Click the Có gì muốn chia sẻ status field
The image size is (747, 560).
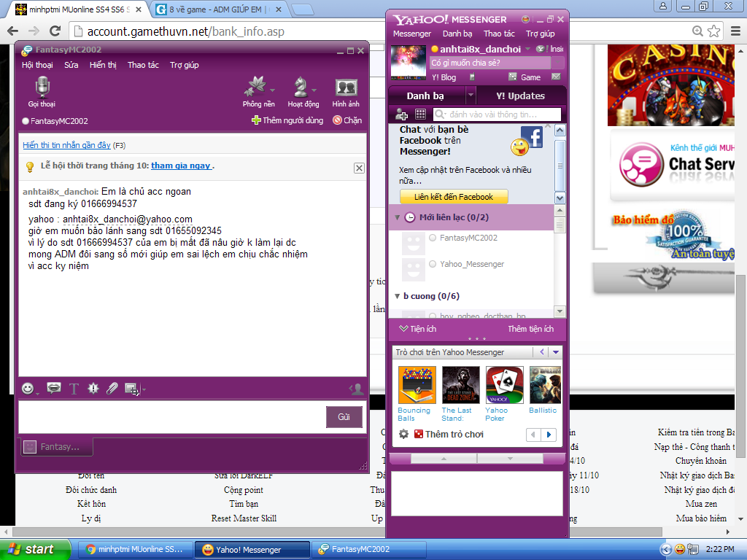pyautogui.click(x=490, y=63)
